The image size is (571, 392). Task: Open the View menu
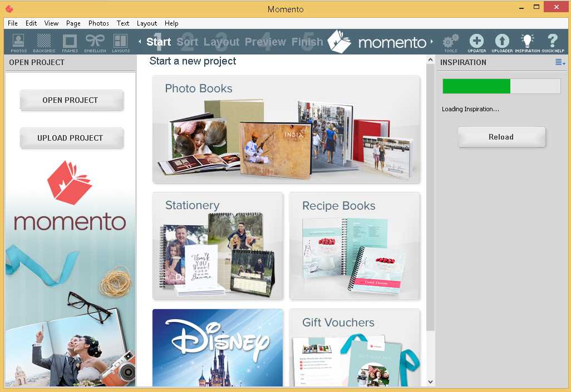(x=51, y=23)
